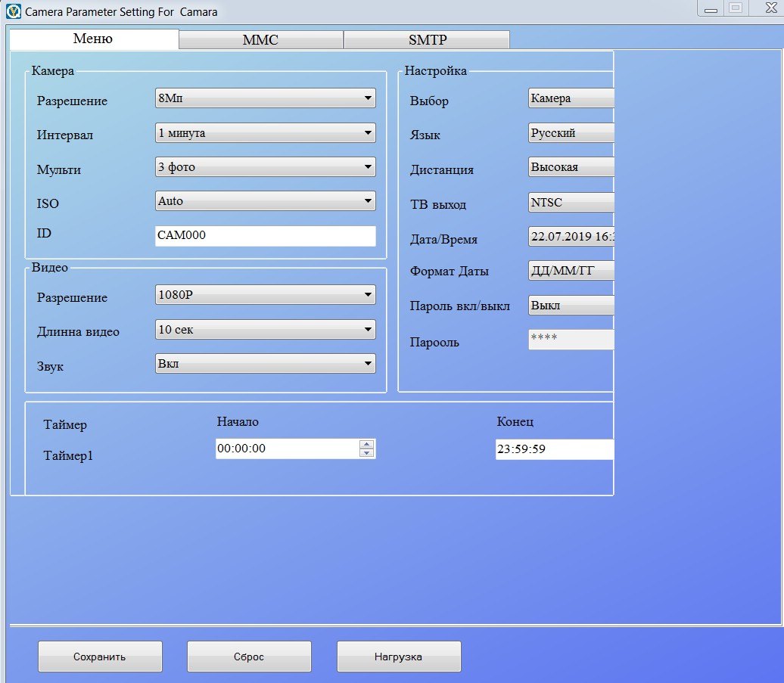Expand Длинна видео dropdown showing 10 сек
Image resolution: width=784 pixels, height=683 pixels.
(265, 330)
